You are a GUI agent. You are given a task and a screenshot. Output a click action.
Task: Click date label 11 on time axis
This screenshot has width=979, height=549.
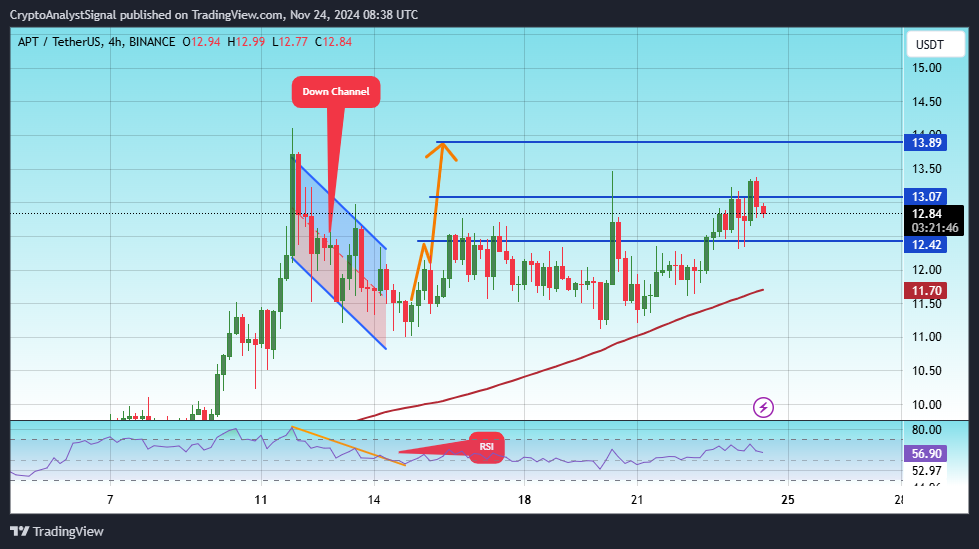(x=261, y=500)
